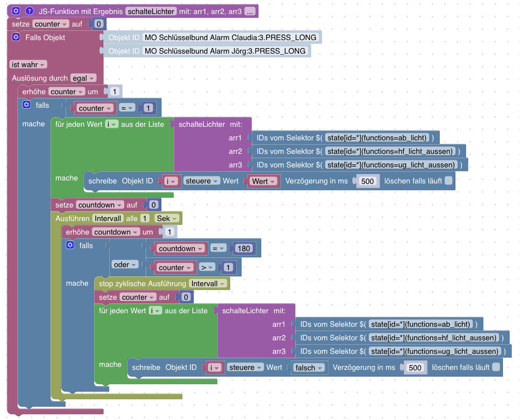Toggle löschen falls läuft checkbox after falsch
This screenshot has height=420, width=520.
pyautogui.click(x=496, y=367)
